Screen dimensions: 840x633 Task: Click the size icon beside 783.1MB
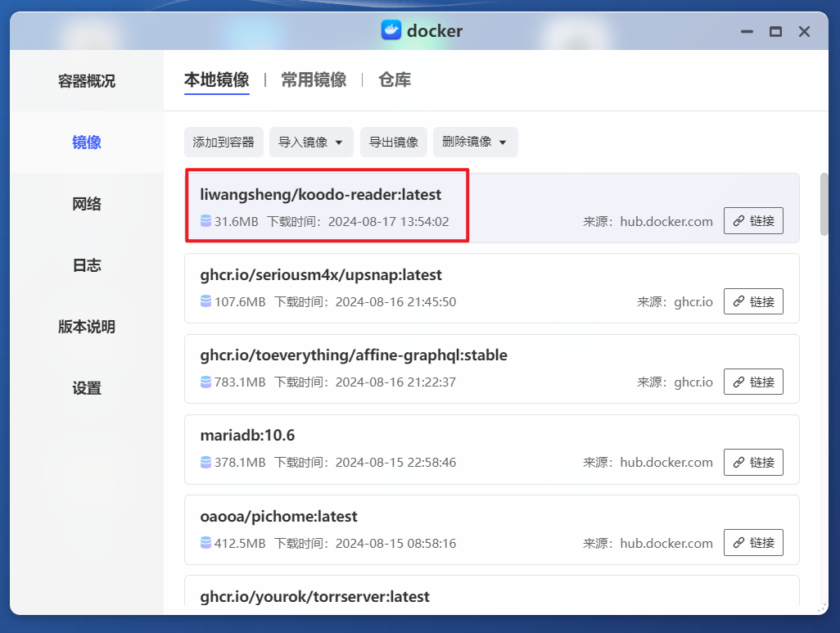coord(205,382)
